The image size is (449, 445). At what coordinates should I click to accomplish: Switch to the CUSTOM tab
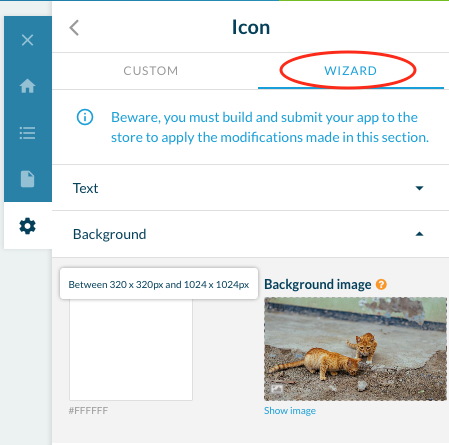click(151, 71)
